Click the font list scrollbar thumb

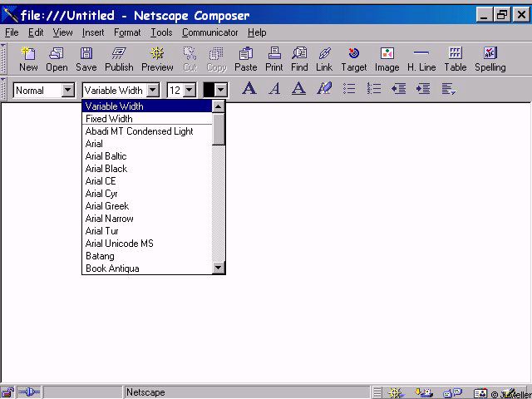click(x=218, y=130)
